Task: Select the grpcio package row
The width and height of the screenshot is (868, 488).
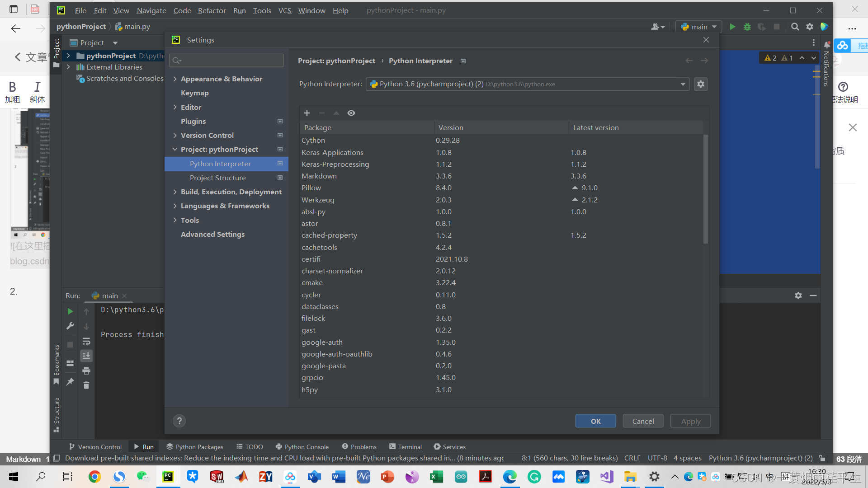Action: coord(502,378)
